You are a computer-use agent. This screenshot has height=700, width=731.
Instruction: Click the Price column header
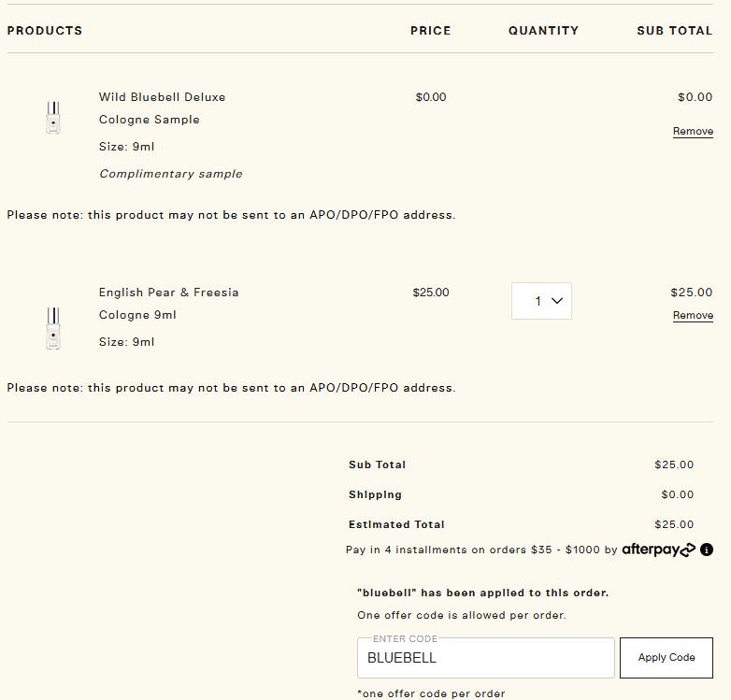430,31
